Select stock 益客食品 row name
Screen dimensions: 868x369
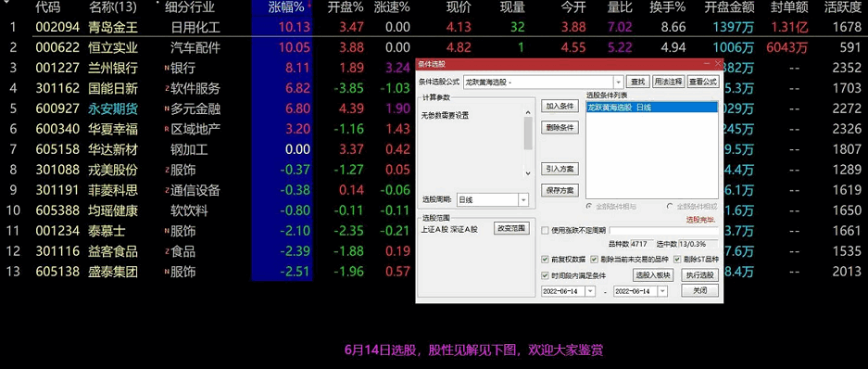click(113, 251)
